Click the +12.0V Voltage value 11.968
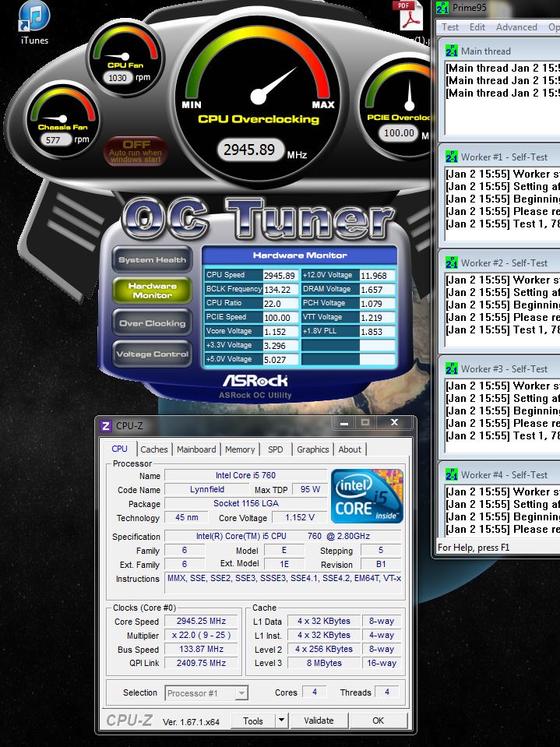 (x=378, y=276)
